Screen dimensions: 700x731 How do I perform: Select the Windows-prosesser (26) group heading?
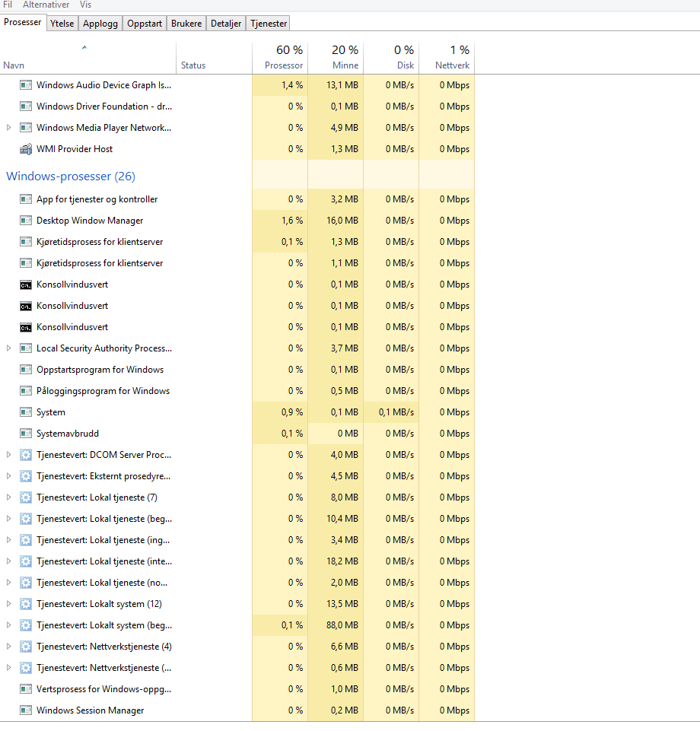(x=71, y=176)
